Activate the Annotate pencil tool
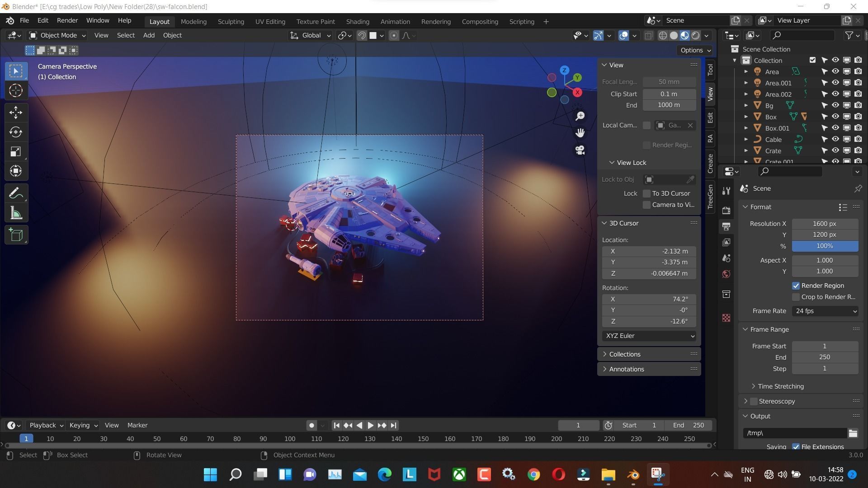The width and height of the screenshot is (868, 488). 16,194
